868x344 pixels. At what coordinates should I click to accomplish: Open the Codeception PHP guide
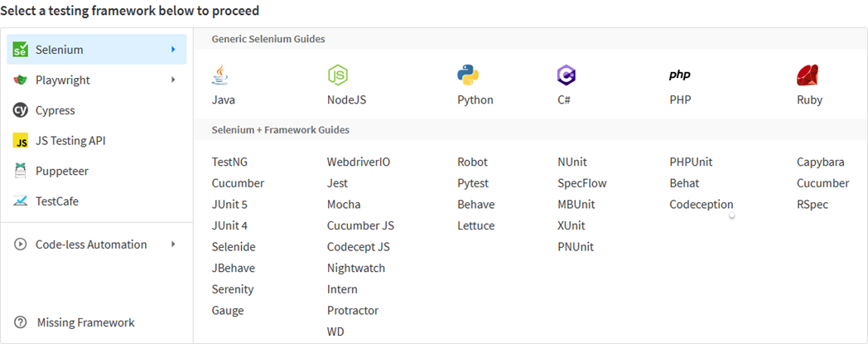[x=701, y=205]
